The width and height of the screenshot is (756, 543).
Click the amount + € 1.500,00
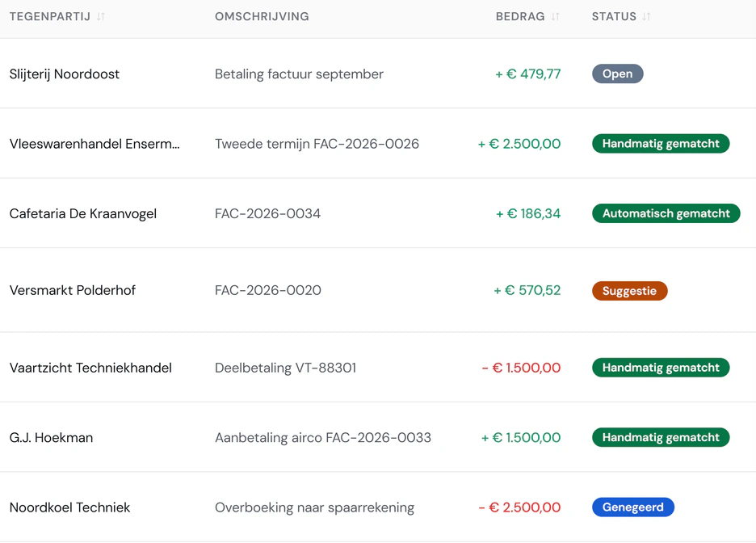[521, 438]
